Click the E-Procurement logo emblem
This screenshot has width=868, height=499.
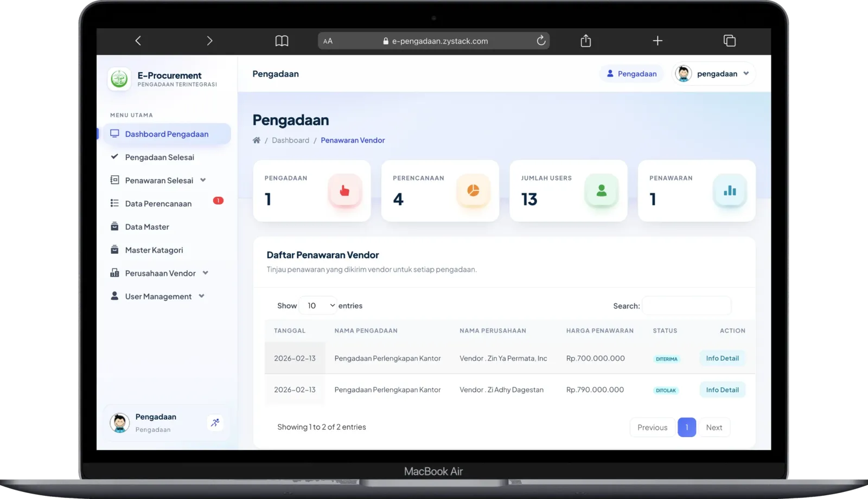tap(119, 79)
